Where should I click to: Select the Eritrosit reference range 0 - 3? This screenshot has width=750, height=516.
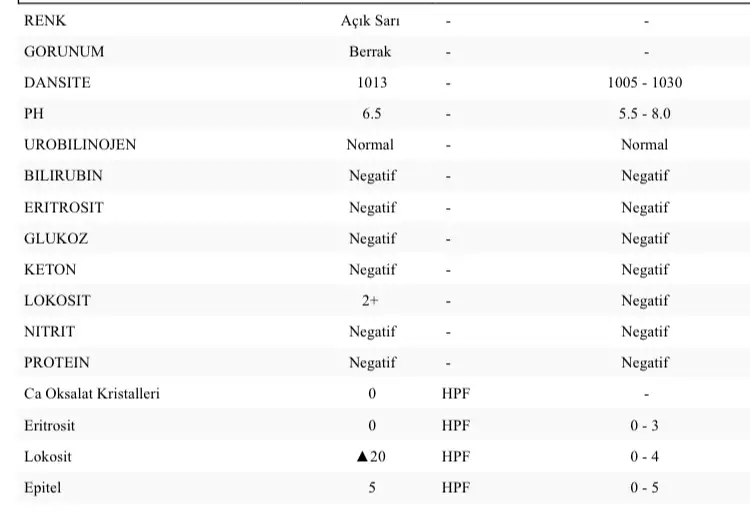[x=645, y=426]
